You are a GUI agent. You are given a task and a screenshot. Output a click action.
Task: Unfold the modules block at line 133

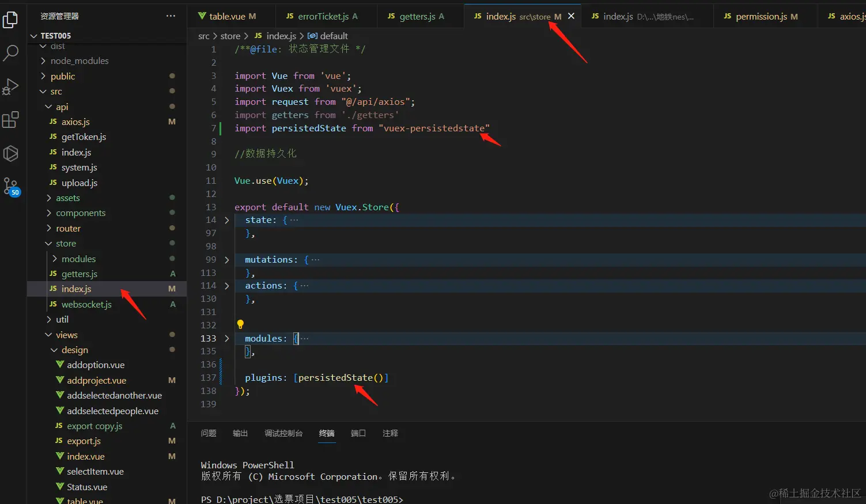(x=227, y=339)
